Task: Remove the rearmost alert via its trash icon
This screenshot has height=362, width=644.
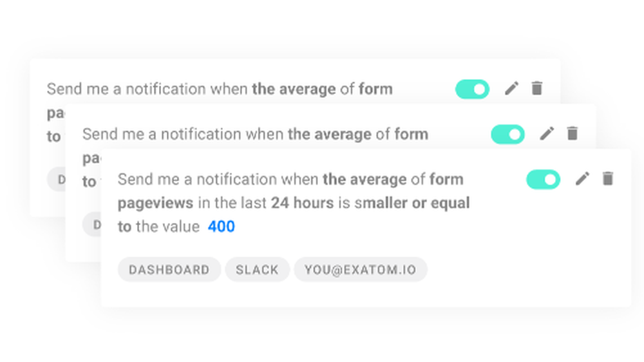Action: 536,88
